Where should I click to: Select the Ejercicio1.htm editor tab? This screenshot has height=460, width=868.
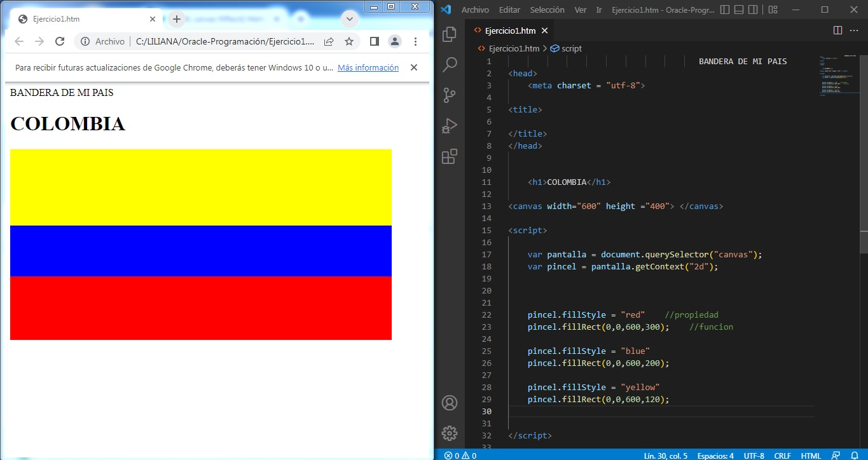pos(511,30)
